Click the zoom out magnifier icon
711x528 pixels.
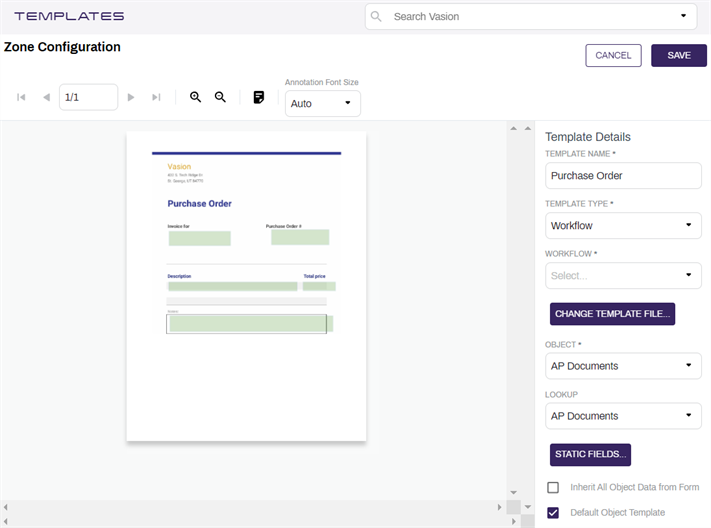(220, 97)
